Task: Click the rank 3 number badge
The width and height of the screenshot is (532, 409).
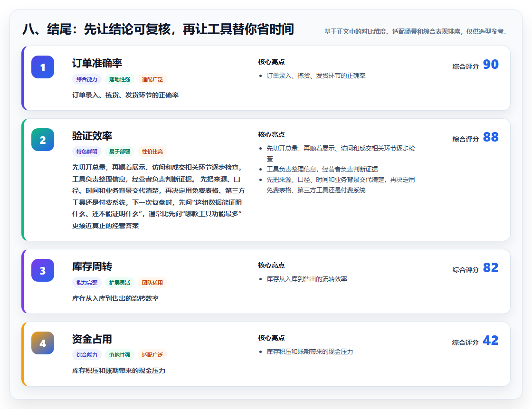Action: tap(43, 270)
